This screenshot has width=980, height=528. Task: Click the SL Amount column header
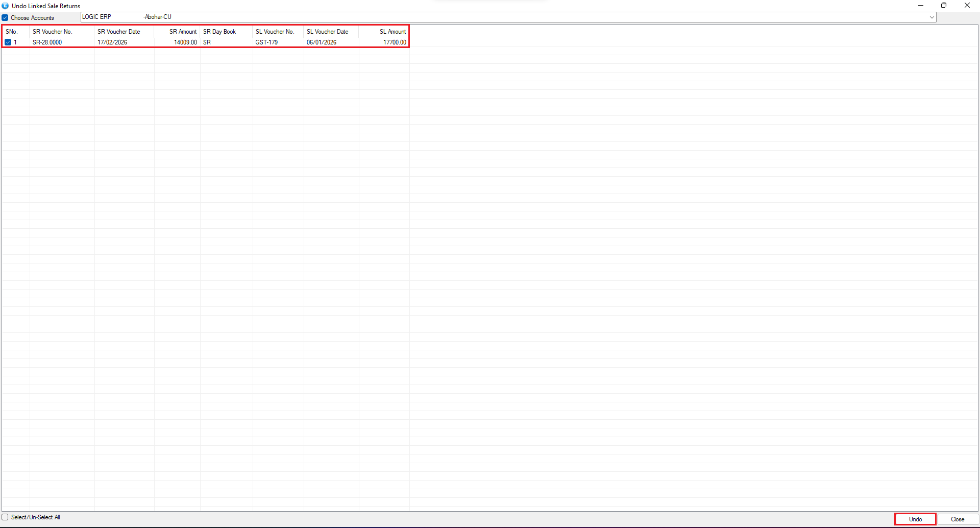click(x=392, y=32)
